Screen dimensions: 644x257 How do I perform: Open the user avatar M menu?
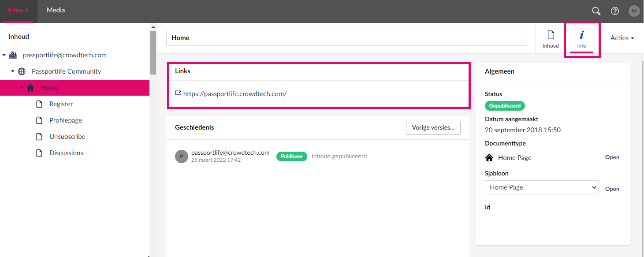(x=634, y=11)
